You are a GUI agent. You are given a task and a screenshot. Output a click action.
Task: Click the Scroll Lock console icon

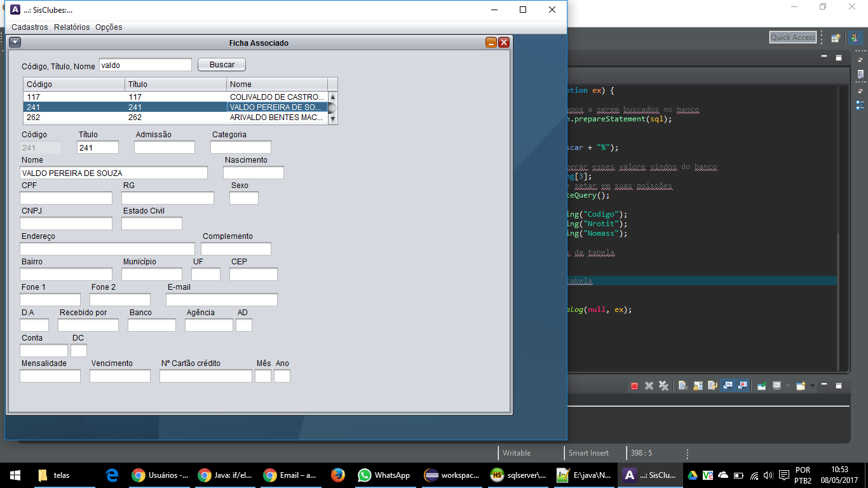tap(697, 386)
